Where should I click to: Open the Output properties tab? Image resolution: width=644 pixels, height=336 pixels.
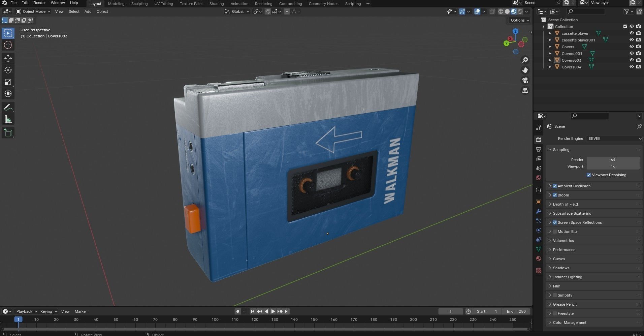tap(539, 149)
